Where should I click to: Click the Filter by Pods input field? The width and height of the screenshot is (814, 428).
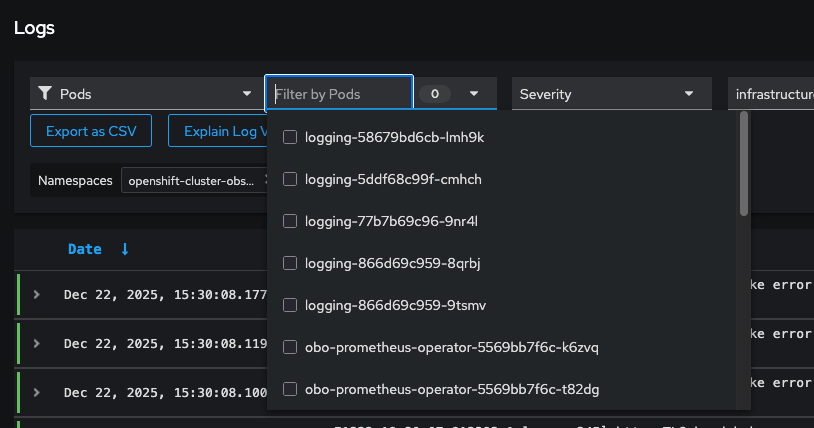click(339, 94)
